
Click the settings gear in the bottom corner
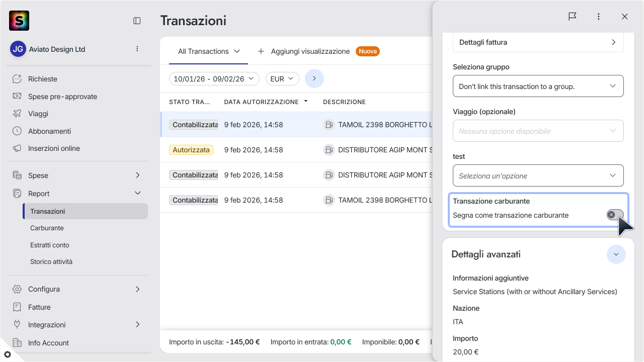[x=8, y=354]
